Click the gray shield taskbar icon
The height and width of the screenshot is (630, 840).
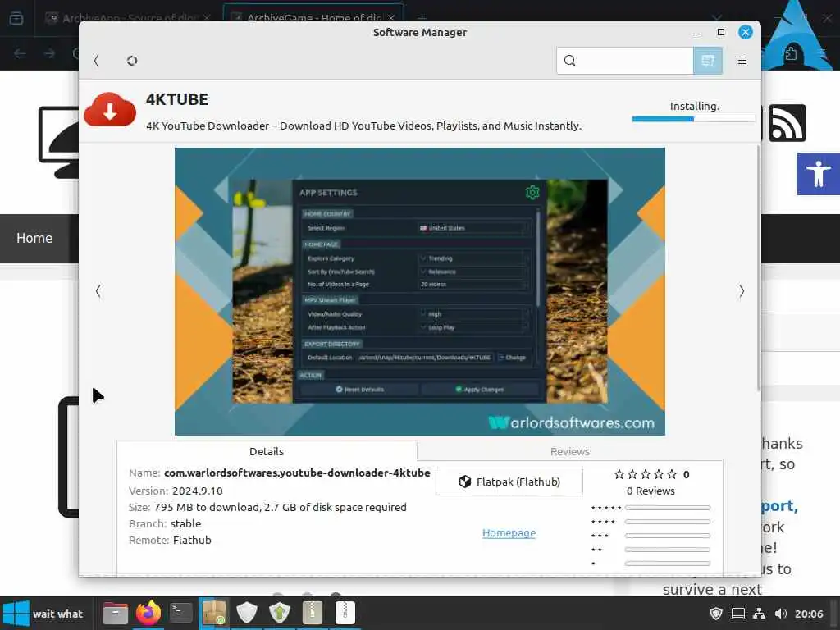[x=247, y=613]
